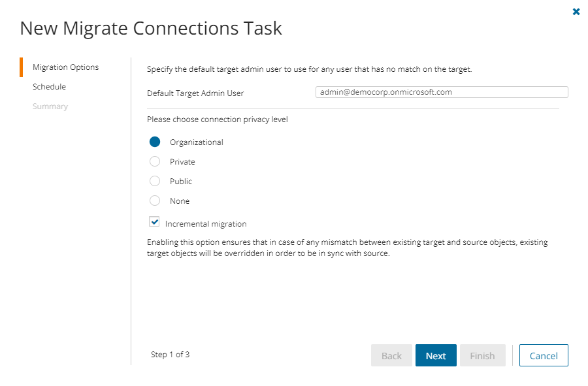The height and width of the screenshot is (386, 588).
Task: Disable the Incremental migration checkbox
Action: 155,222
